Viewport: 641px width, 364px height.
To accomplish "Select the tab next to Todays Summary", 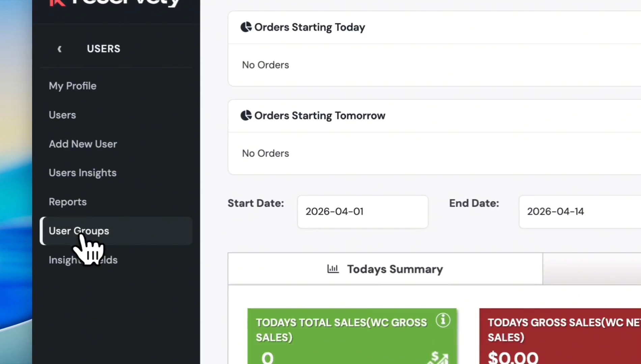I will tap(592, 269).
